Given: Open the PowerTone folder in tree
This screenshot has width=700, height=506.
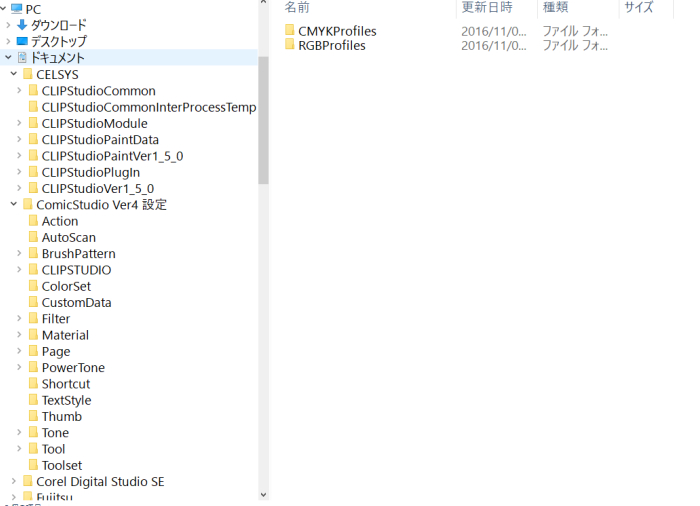Looking at the screenshot, I should pyautogui.click(x=73, y=368).
